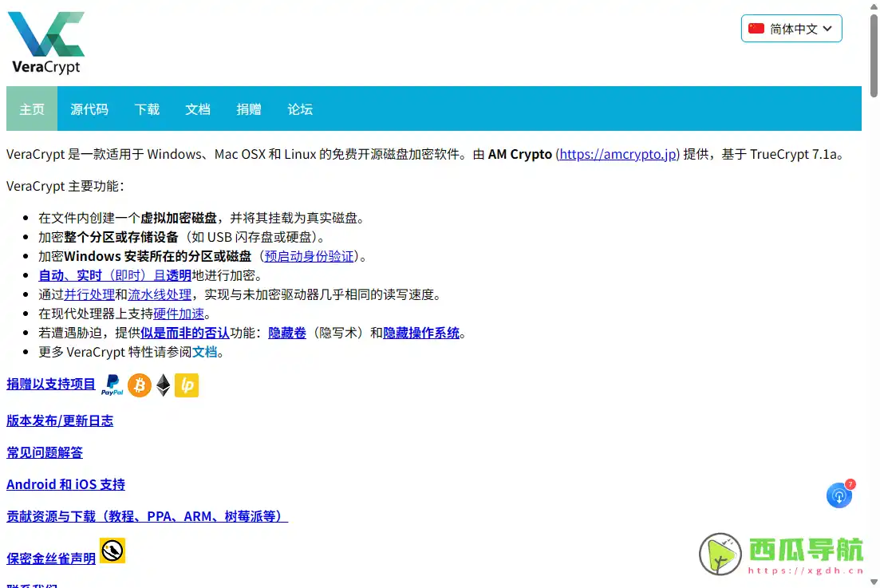Open the 捐赠以支持项目 link

[x=51, y=385]
